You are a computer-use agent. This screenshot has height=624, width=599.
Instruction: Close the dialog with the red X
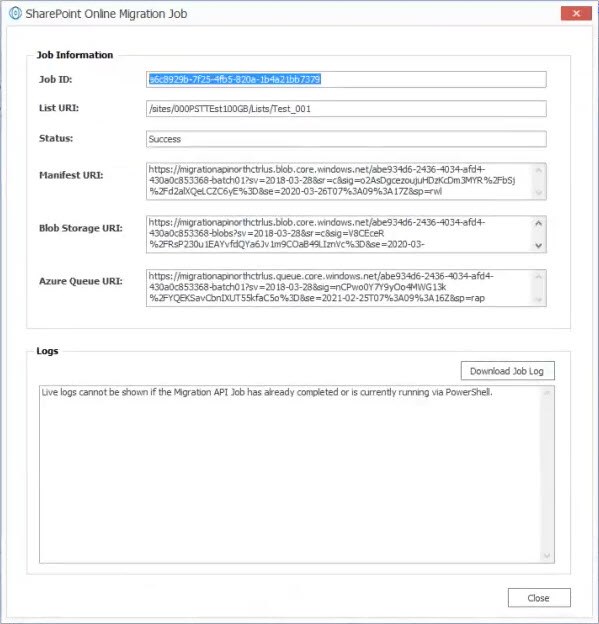[x=576, y=13]
